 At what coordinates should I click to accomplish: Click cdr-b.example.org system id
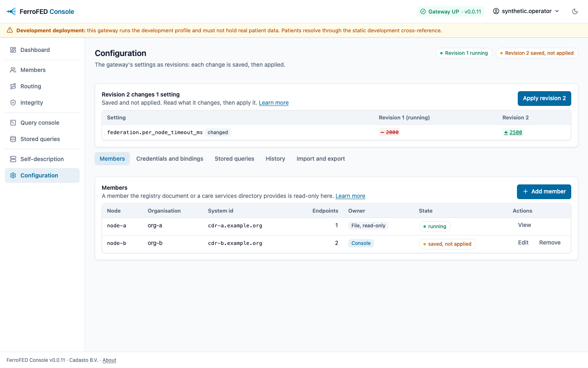235,243
